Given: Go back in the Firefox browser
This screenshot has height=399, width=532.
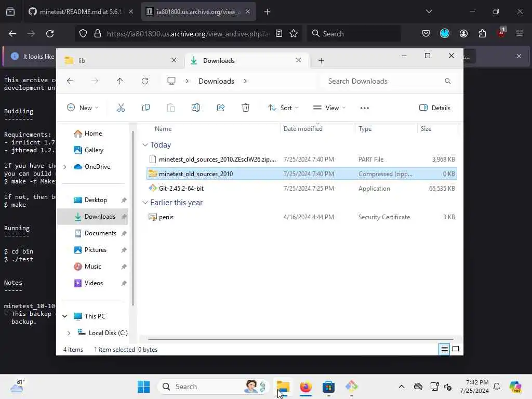Looking at the screenshot, I should 12,34.
